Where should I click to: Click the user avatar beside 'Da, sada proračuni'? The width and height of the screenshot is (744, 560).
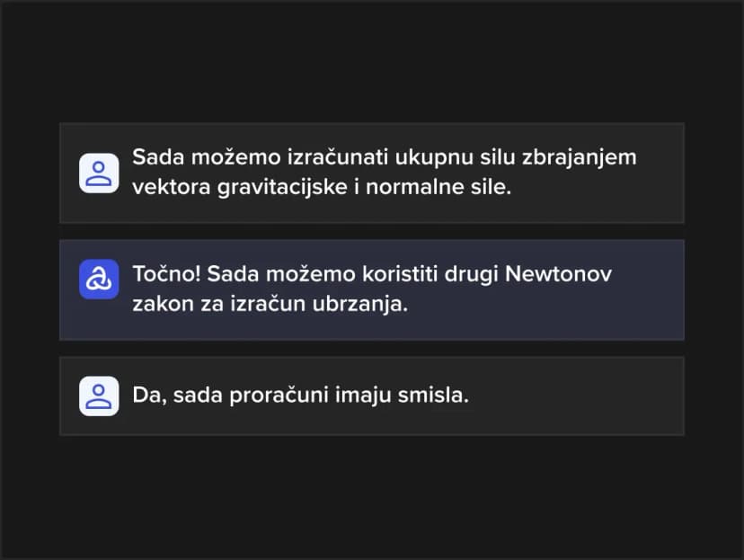(99, 396)
